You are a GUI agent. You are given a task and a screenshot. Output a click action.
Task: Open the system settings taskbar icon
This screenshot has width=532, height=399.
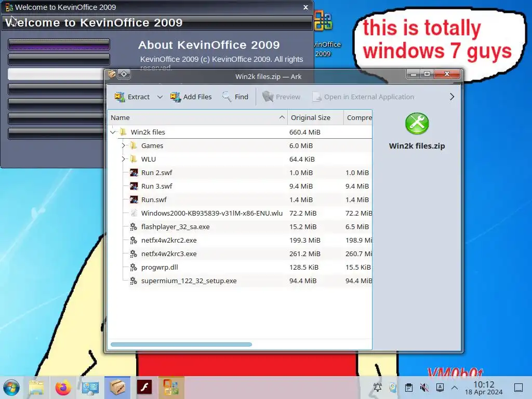click(x=90, y=388)
